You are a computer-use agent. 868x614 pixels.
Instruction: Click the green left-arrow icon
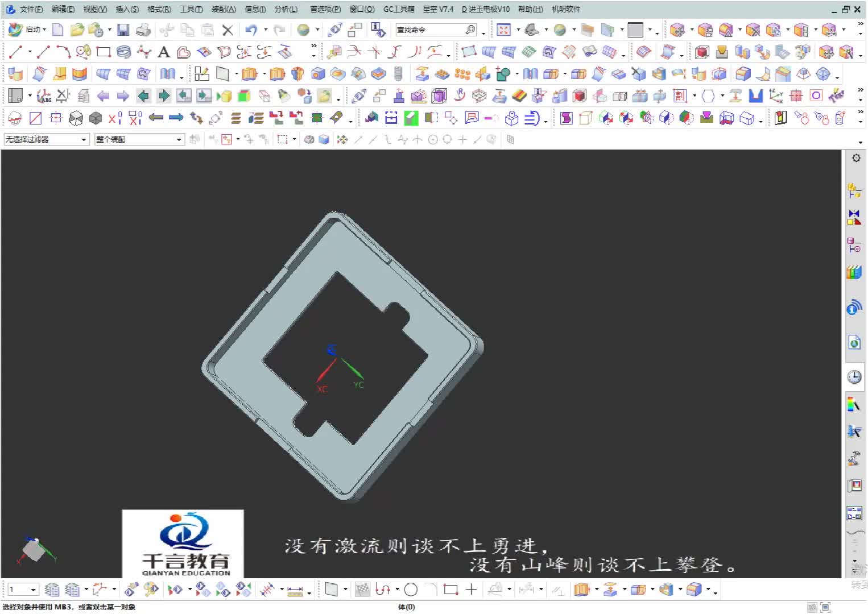point(143,96)
